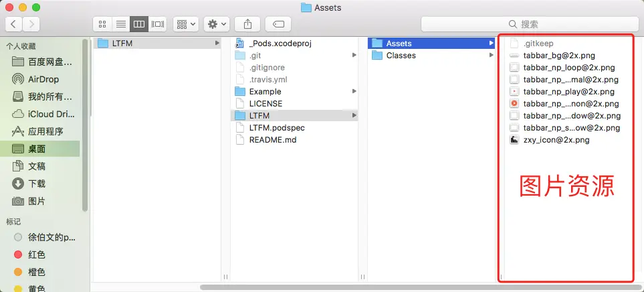Go back with the left chevron button
Viewport: 644px width, 292px height.
[13, 24]
